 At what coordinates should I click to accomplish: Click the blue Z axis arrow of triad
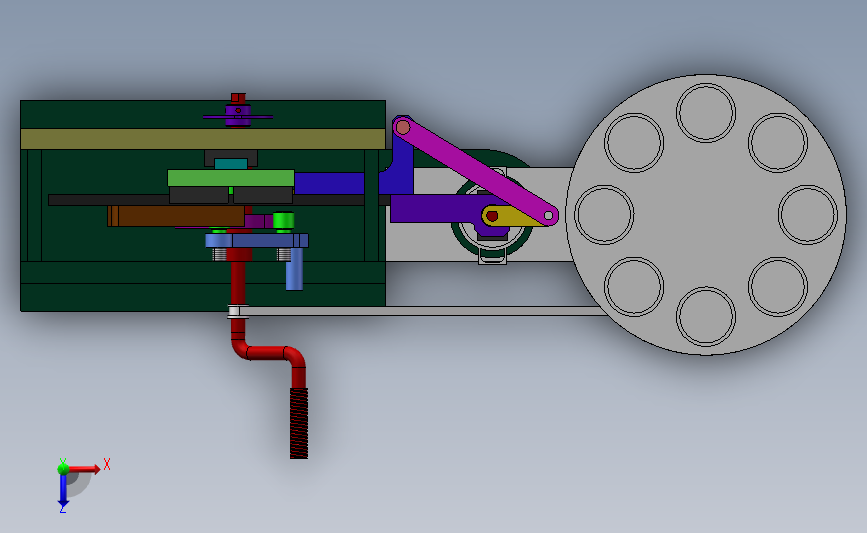(63, 490)
